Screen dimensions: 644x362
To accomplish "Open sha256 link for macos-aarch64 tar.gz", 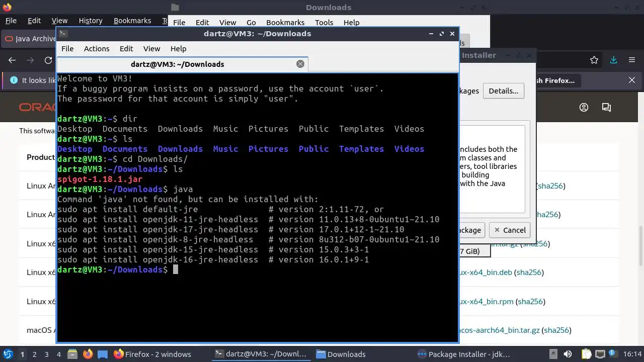I will coord(556,330).
